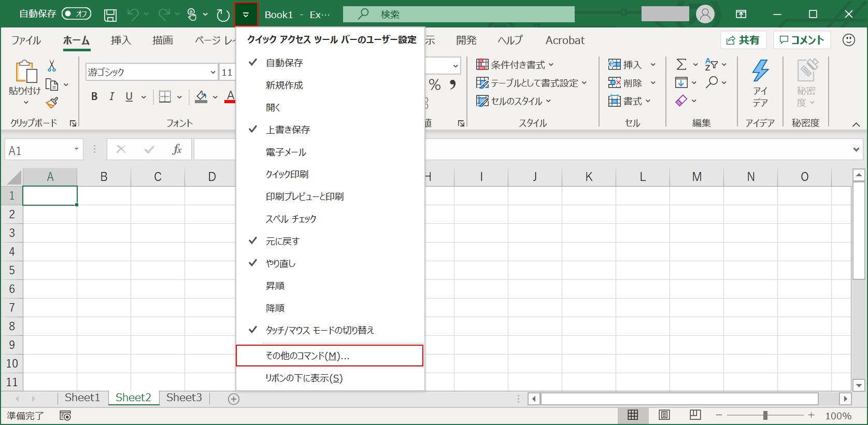Screen dimensions: 868x425
Task: Click the Touch/Mouse mode icon
Action: coord(192,15)
